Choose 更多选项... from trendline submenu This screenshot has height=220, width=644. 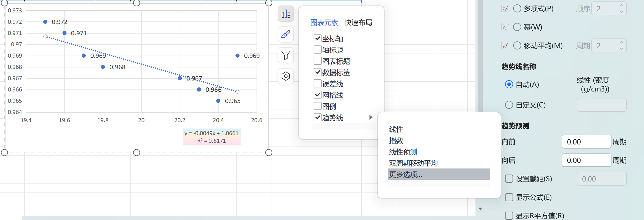tap(405, 175)
